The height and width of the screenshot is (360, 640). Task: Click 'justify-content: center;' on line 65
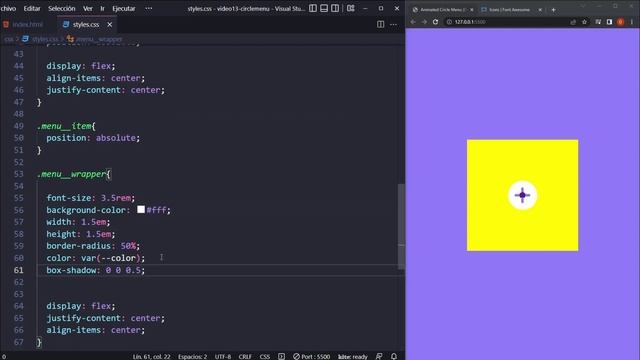click(x=105, y=318)
